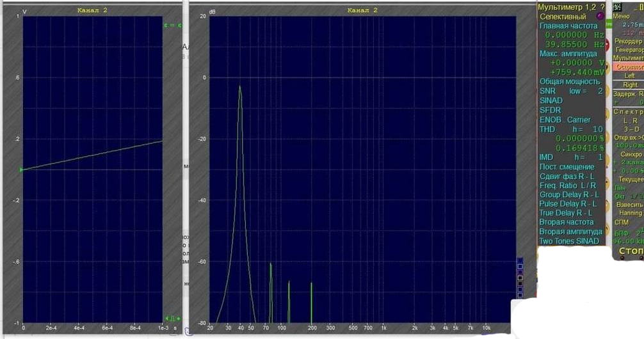Click the Задерж delay setting
Screen dimensions: 644x339
pos(629,94)
